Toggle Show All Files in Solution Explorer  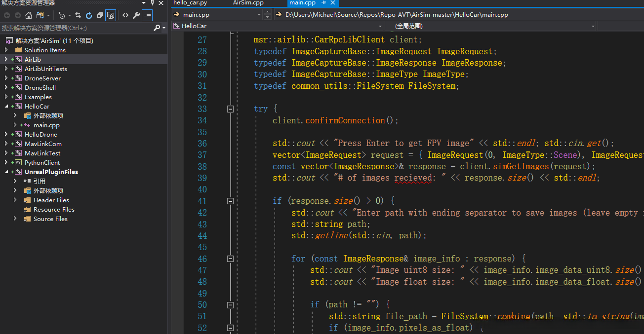coord(111,15)
